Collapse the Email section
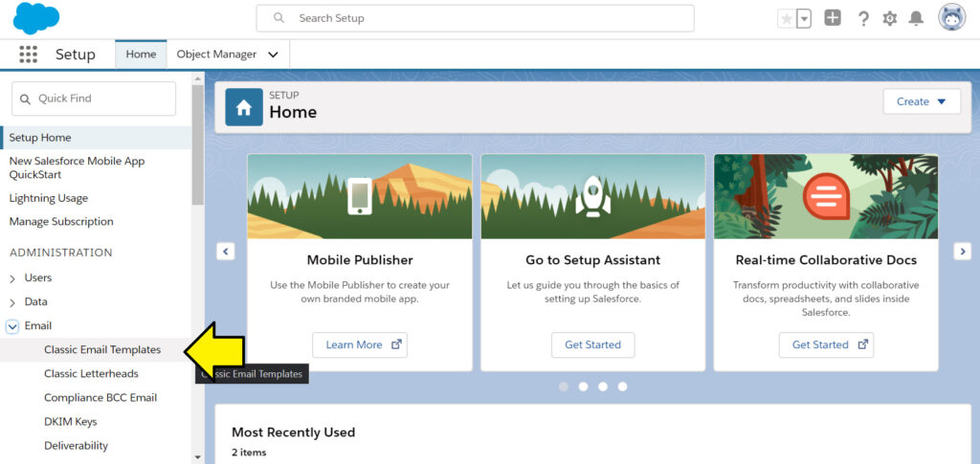 (x=12, y=326)
